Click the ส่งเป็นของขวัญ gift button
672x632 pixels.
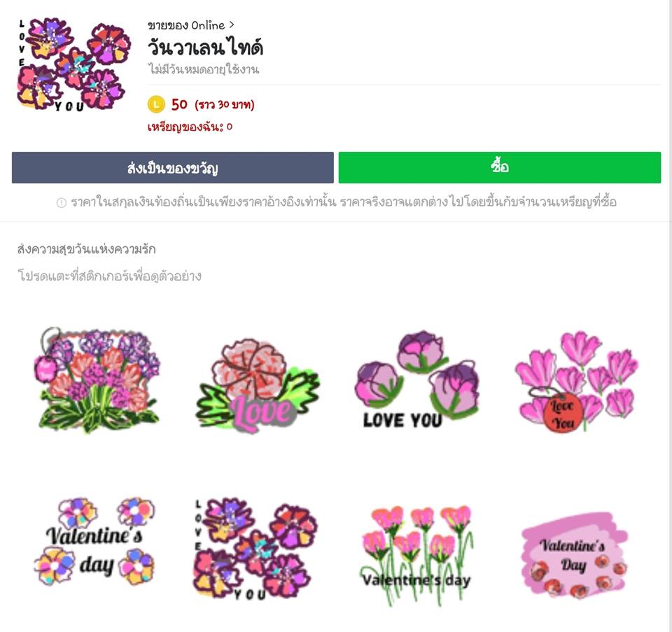[x=173, y=167]
